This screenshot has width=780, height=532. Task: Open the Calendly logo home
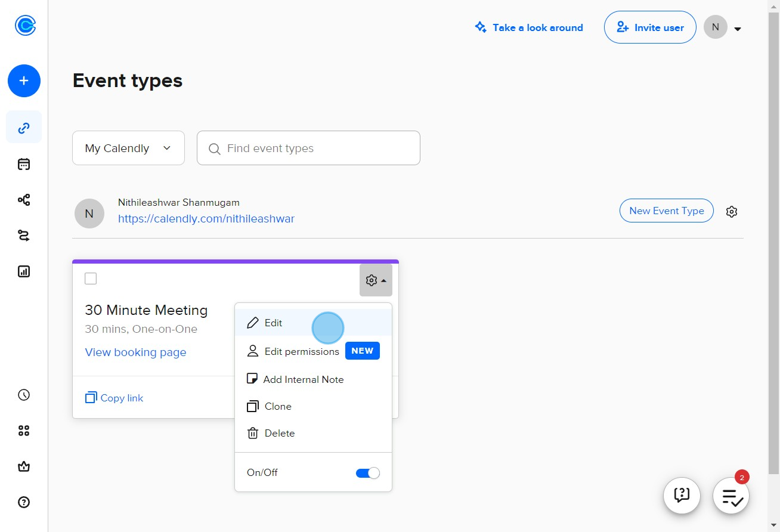[x=25, y=26]
